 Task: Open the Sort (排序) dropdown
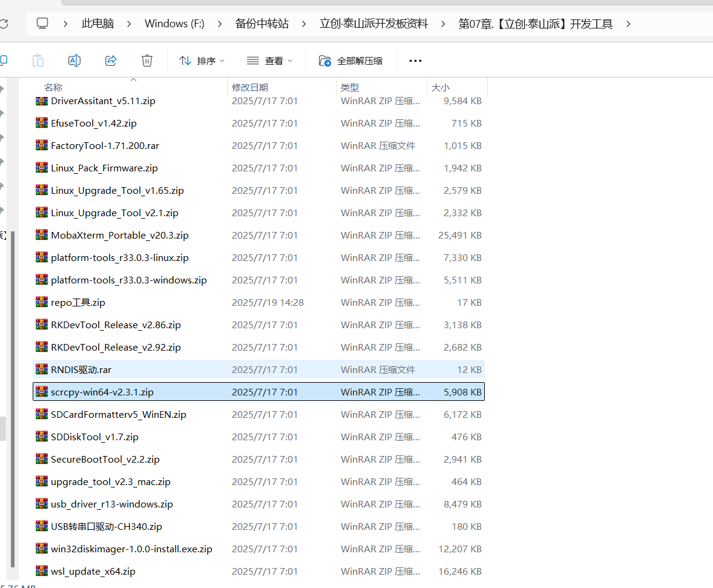pyautogui.click(x=202, y=61)
